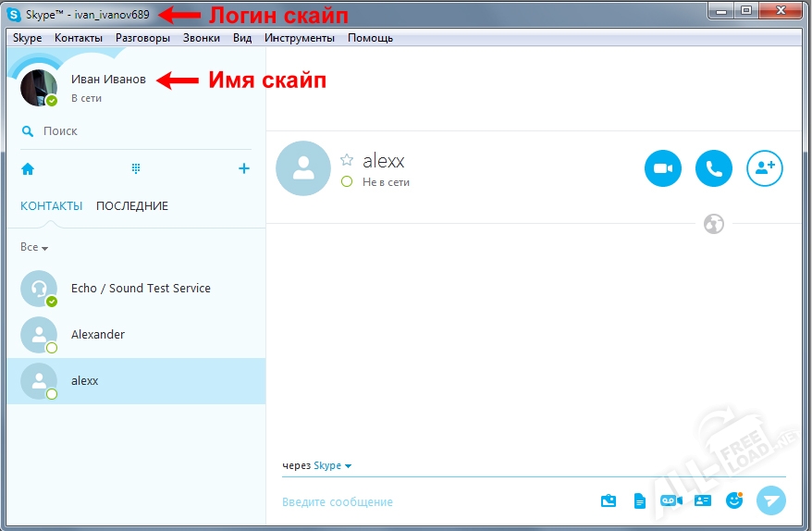Open the Инструменты menu

click(299, 38)
